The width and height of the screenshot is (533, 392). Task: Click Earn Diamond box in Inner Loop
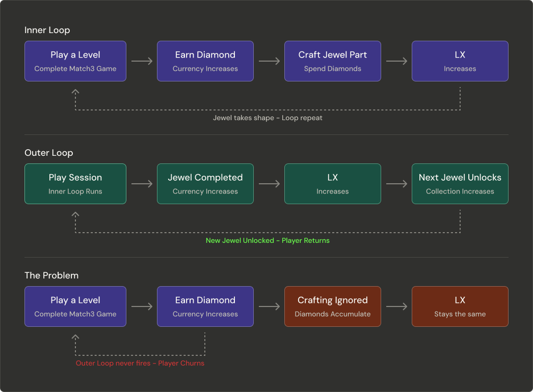[205, 61]
